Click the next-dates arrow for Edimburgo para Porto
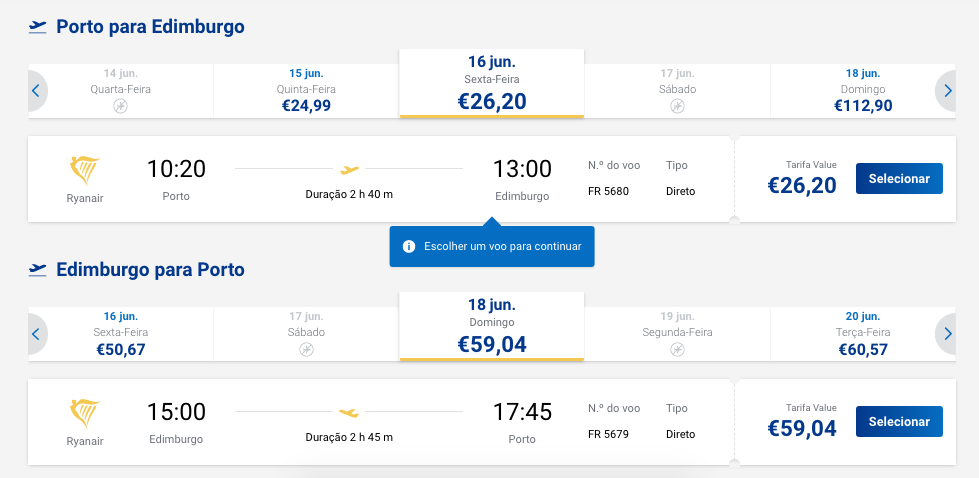Image resolution: width=979 pixels, height=478 pixels. 947,334
